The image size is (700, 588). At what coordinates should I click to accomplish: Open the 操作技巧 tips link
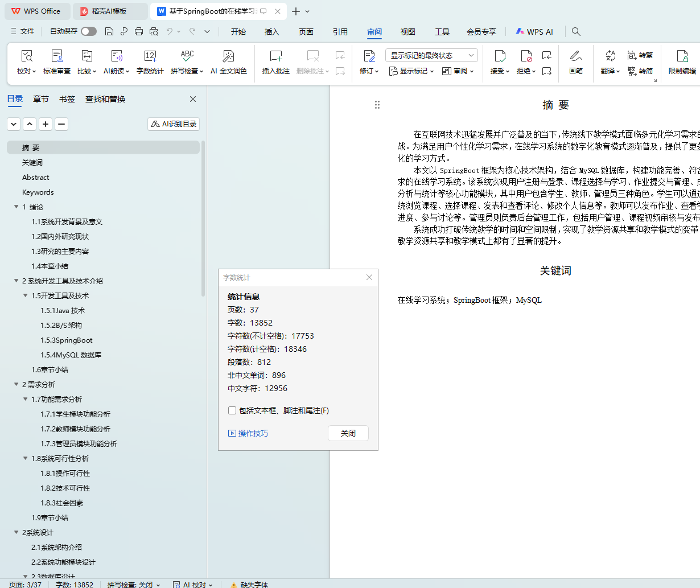pos(248,433)
